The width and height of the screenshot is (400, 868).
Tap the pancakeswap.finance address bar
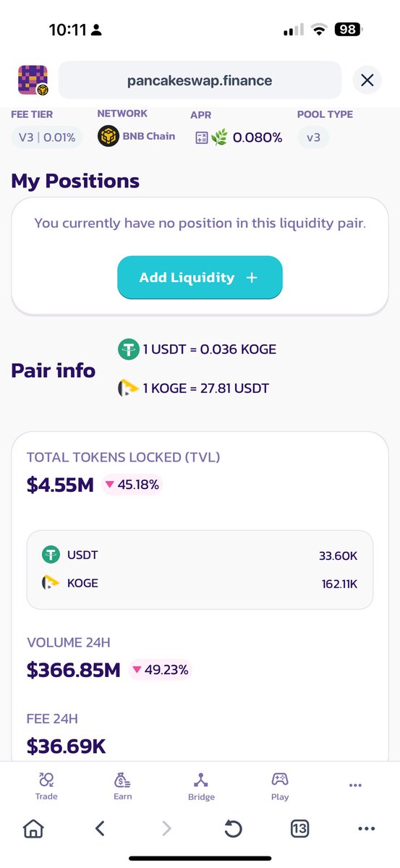pos(200,80)
